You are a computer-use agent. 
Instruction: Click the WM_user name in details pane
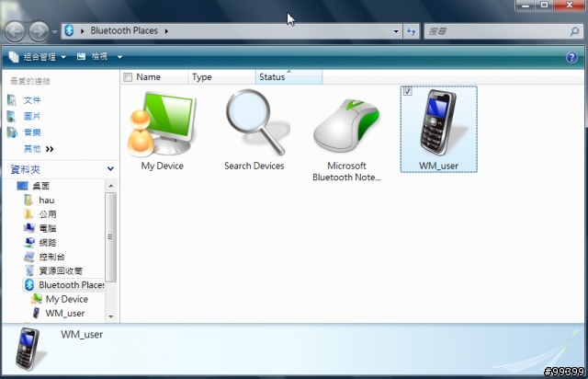[x=82, y=334]
